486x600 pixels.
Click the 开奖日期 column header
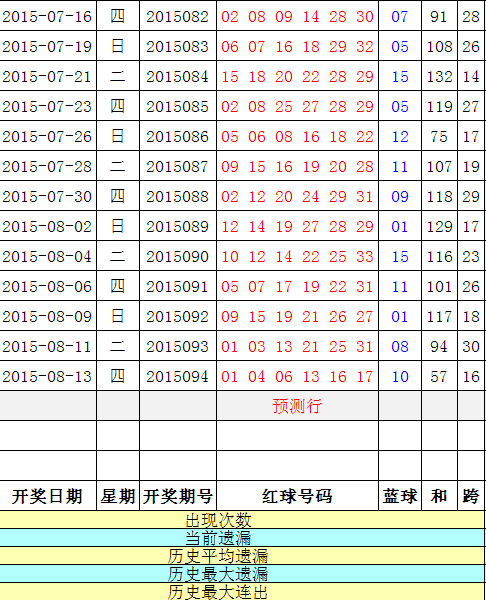click(x=47, y=496)
